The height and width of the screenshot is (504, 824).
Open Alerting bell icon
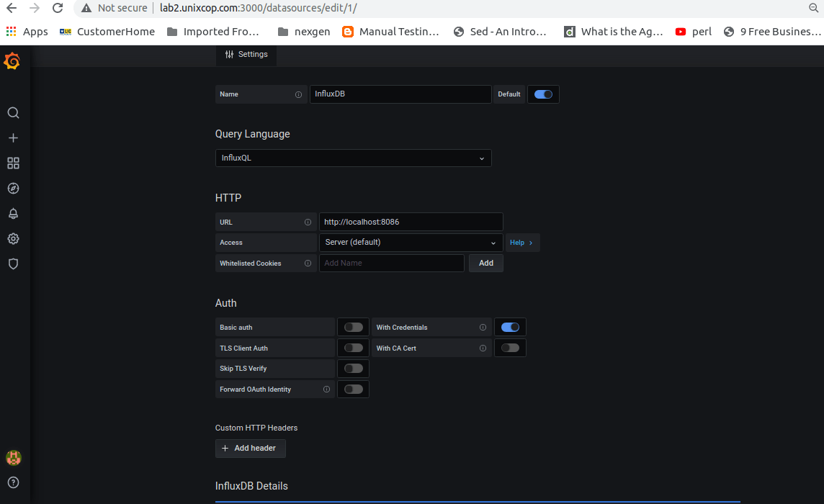tap(13, 213)
